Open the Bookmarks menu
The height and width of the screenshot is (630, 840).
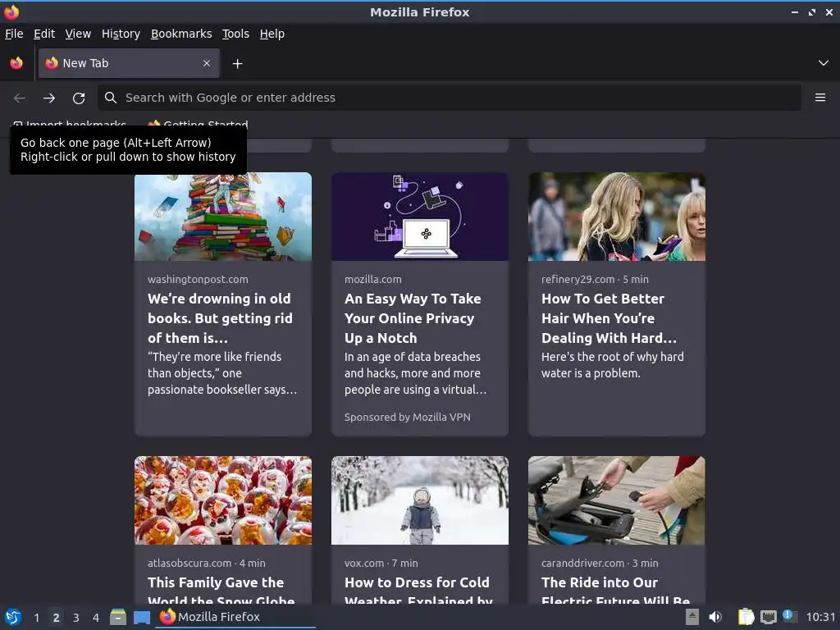[x=181, y=34]
